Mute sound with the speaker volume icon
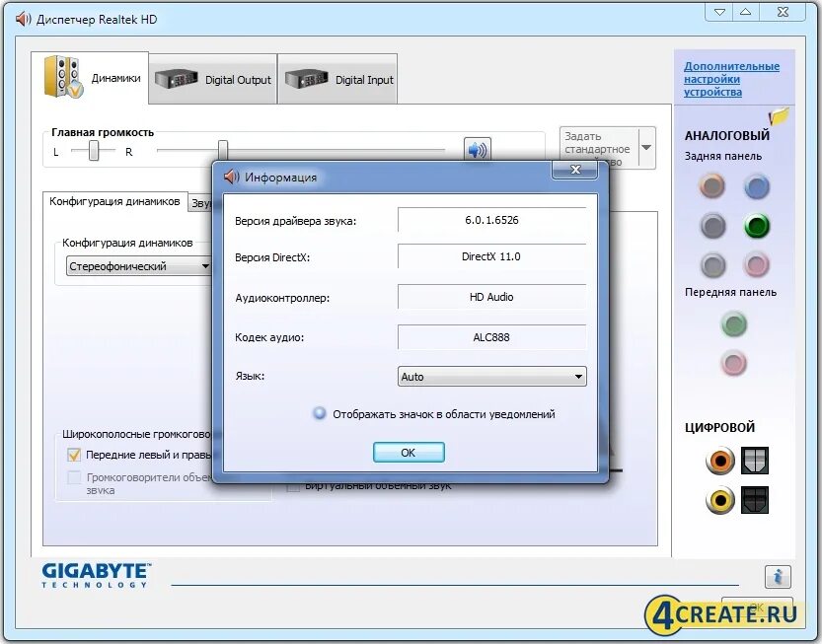The height and width of the screenshot is (644, 822). click(477, 150)
